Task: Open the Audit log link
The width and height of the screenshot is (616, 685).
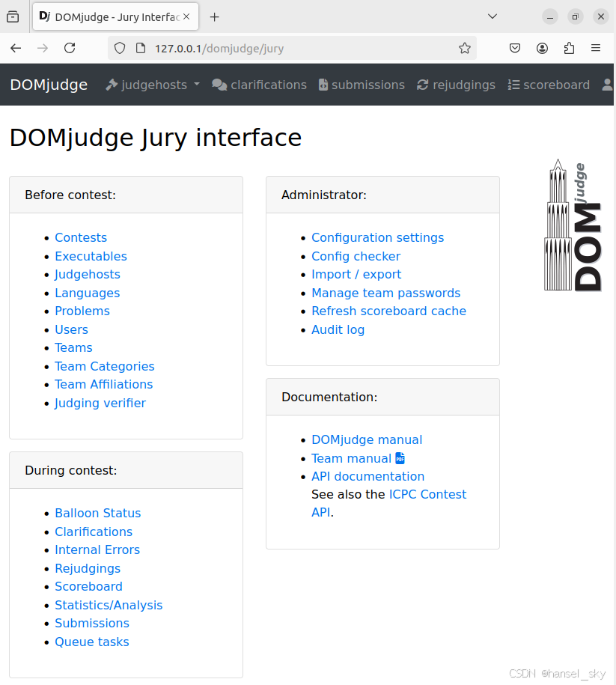Action: (x=338, y=329)
